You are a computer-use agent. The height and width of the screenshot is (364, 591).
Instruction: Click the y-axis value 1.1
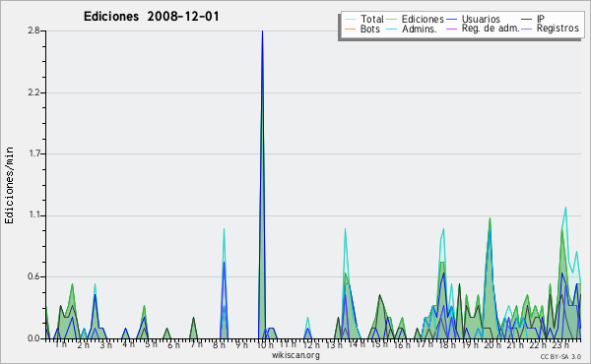(34, 215)
